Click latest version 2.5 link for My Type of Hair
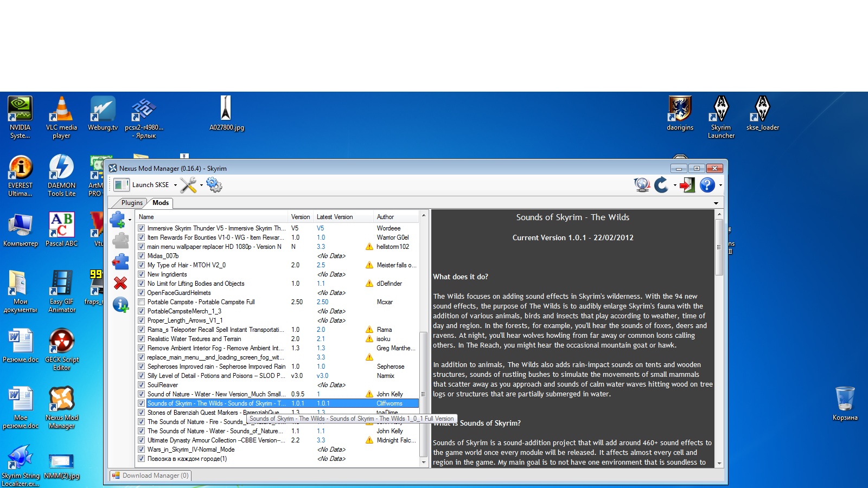This screenshot has width=868, height=488. [321, 265]
